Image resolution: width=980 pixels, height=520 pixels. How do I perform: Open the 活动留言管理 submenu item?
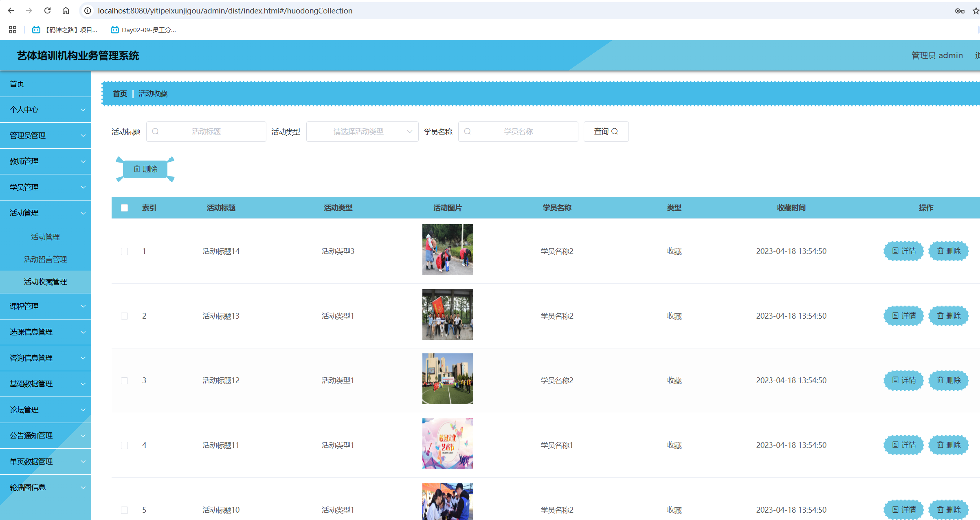click(x=46, y=260)
